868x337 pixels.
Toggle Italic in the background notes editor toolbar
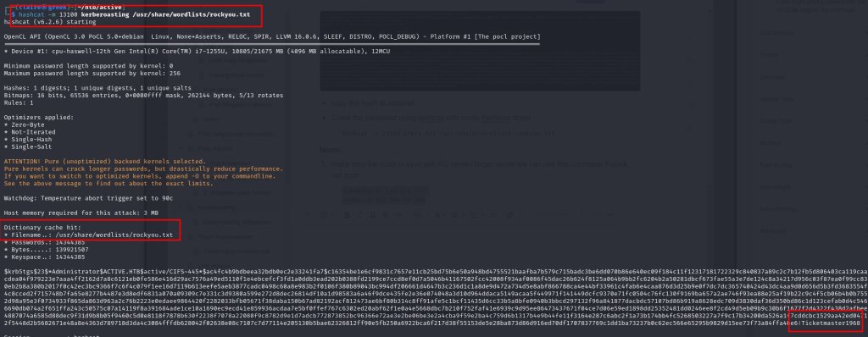tap(359, 215)
